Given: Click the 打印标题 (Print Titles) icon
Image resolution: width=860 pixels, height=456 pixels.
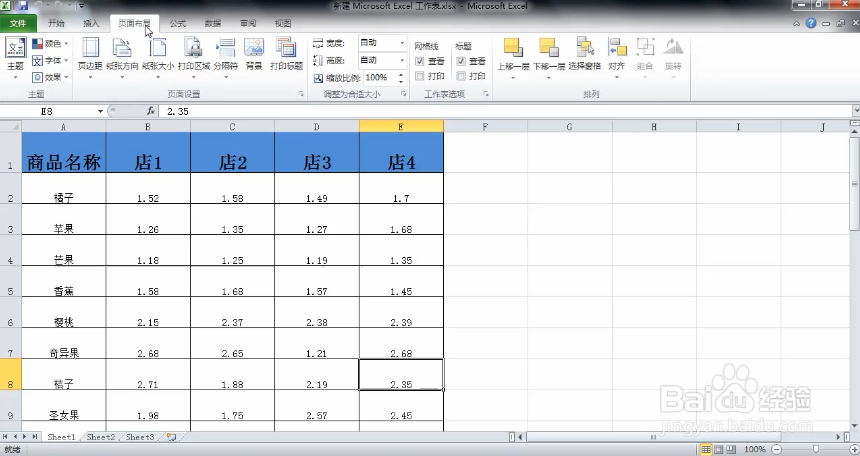Looking at the screenshot, I should 286,48.
